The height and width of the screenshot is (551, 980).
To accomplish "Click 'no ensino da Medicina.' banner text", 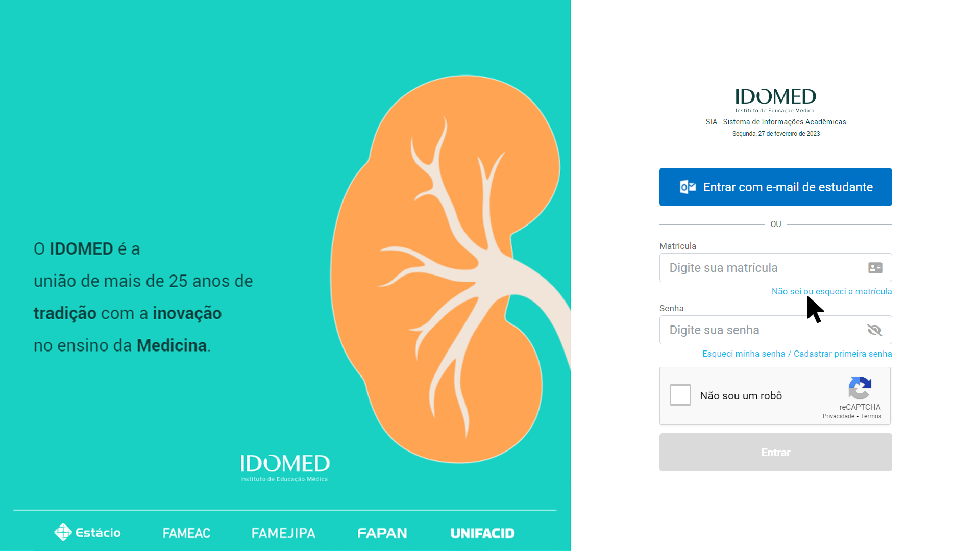I will (122, 345).
